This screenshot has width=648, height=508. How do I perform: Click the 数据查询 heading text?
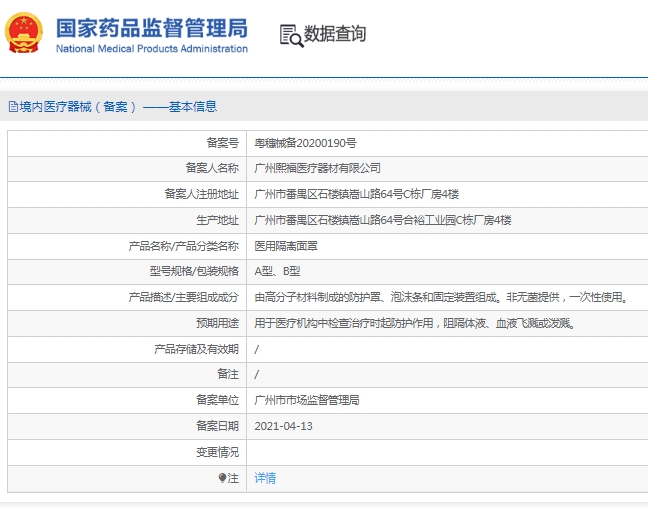point(335,33)
